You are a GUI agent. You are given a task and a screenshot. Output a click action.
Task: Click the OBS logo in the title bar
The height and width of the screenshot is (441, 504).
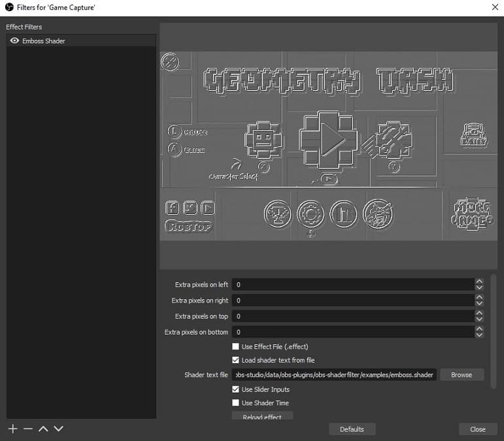click(9, 7)
